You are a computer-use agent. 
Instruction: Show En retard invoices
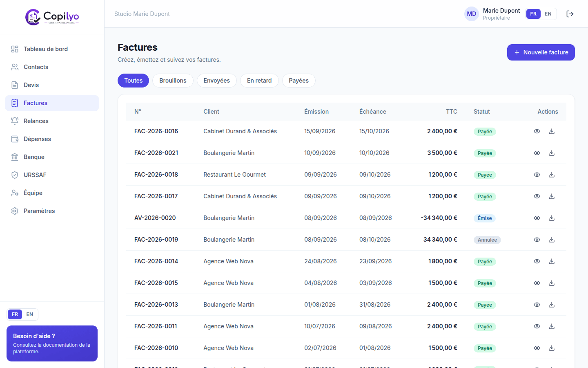click(259, 81)
